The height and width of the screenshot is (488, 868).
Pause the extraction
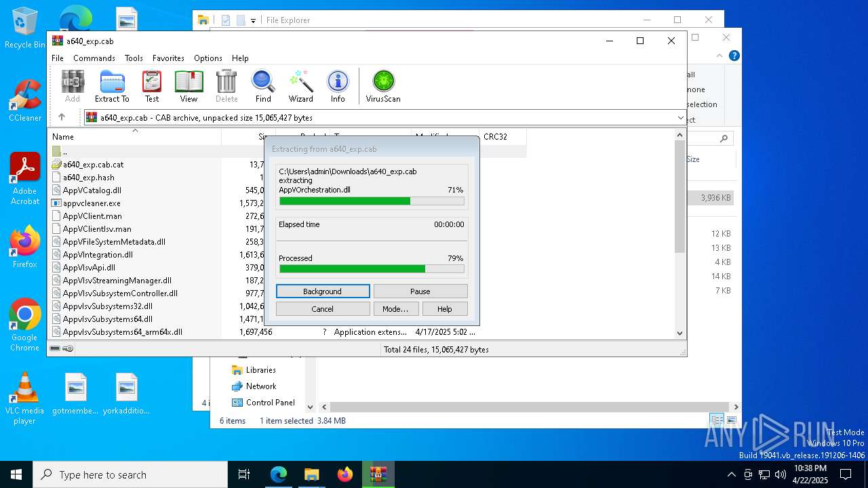[420, 291]
